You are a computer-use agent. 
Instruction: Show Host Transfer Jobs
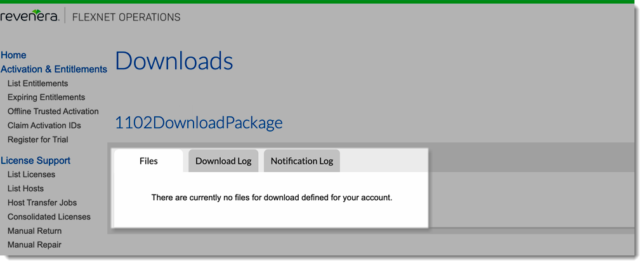pos(42,203)
